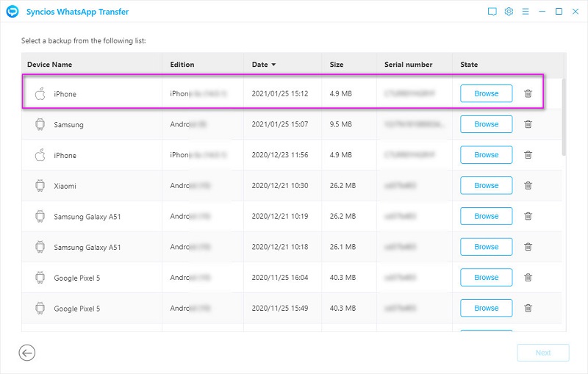
Task: Click the Size column header
Action: point(337,65)
